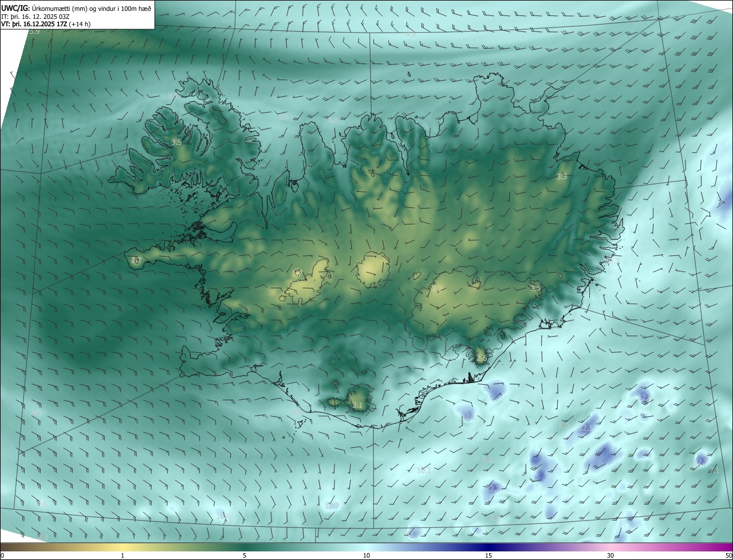Click the '3.3' value in east Iceland
Image resolution: width=733 pixels, height=560 pixels.
point(562,177)
